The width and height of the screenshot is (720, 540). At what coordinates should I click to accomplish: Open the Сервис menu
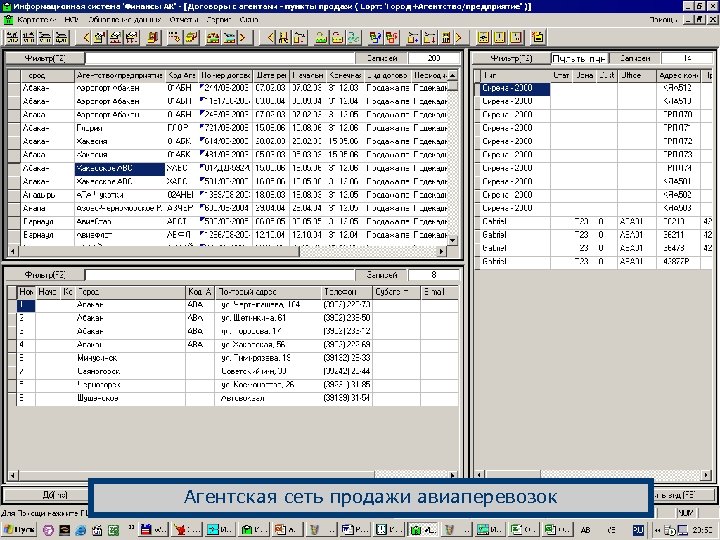point(219,20)
